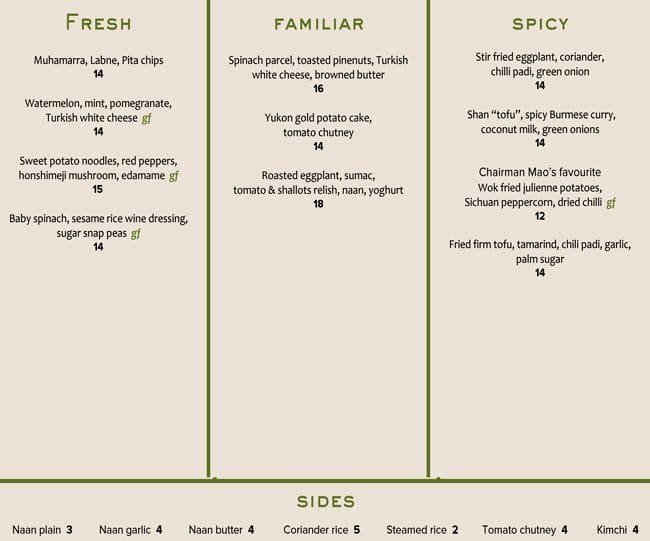
Task: Click the Spicy section heading
Action: [540, 24]
